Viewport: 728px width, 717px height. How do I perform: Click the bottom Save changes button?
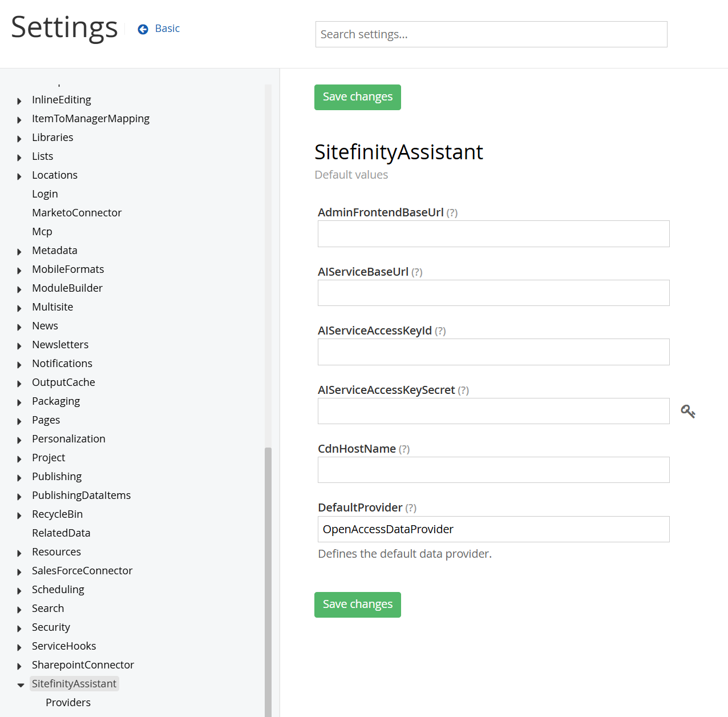(x=358, y=605)
